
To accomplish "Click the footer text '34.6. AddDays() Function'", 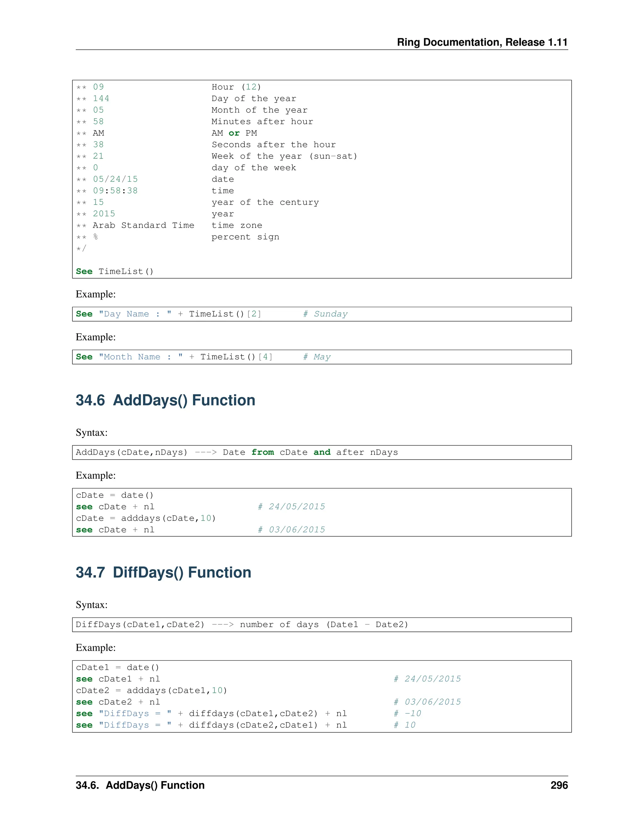I will [x=140, y=785].
